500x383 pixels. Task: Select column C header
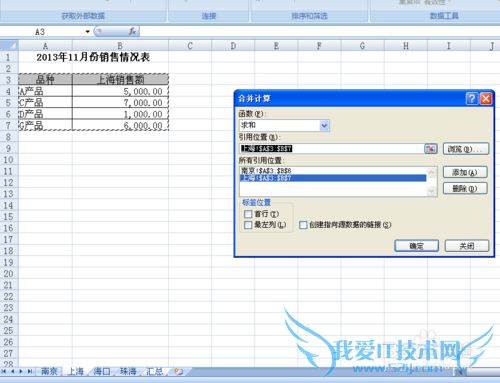pos(190,45)
